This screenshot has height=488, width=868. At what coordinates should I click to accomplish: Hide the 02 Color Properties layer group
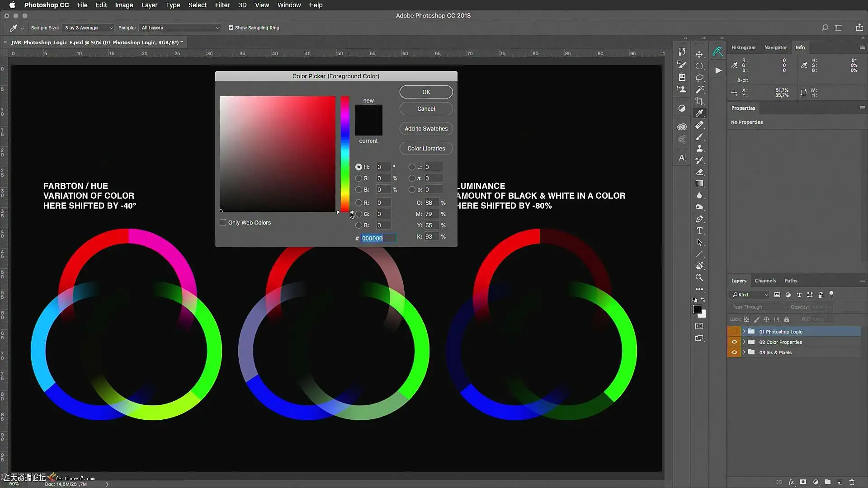734,342
